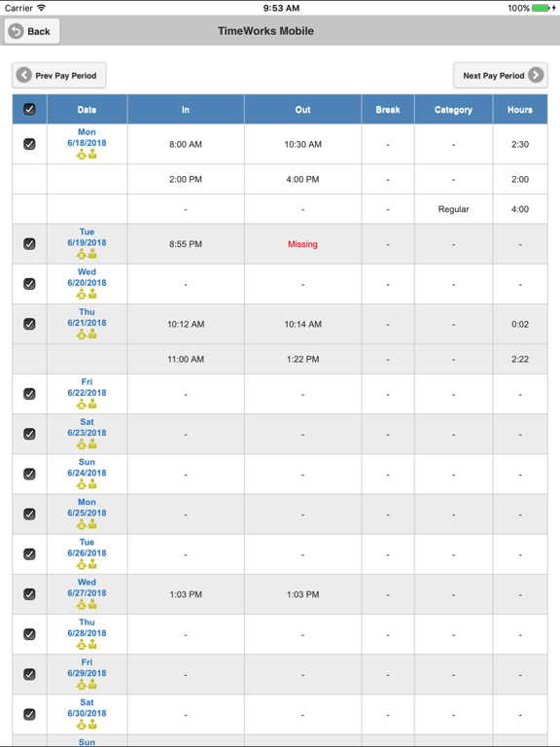Select the 11:00 AM in-punch cell
The width and height of the screenshot is (560, 747).
pyautogui.click(x=186, y=359)
